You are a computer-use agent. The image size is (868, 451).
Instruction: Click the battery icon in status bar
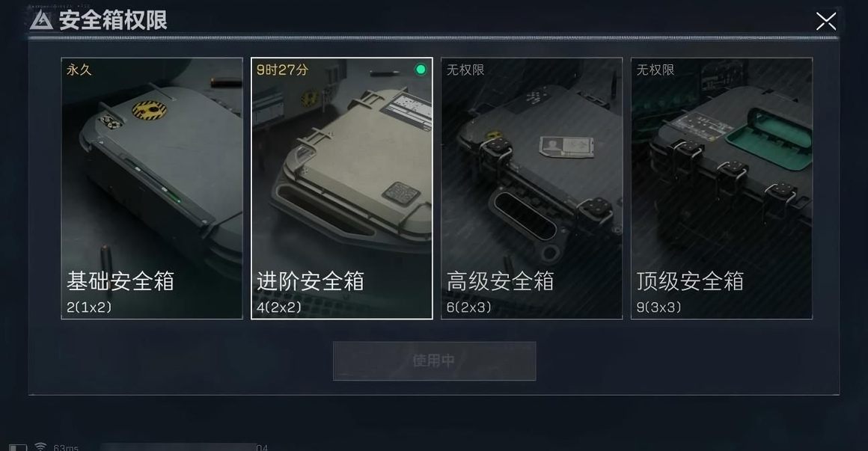(18, 447)
